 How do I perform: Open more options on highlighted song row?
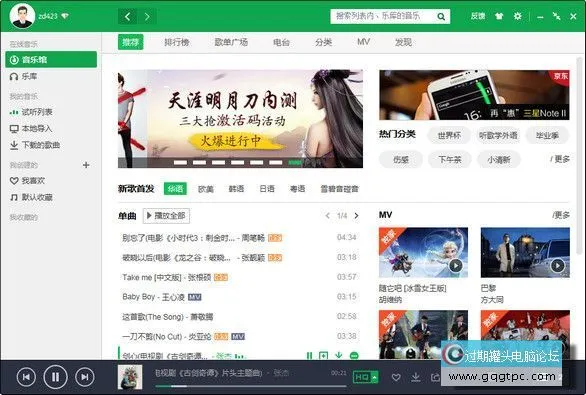click(354, 355)
